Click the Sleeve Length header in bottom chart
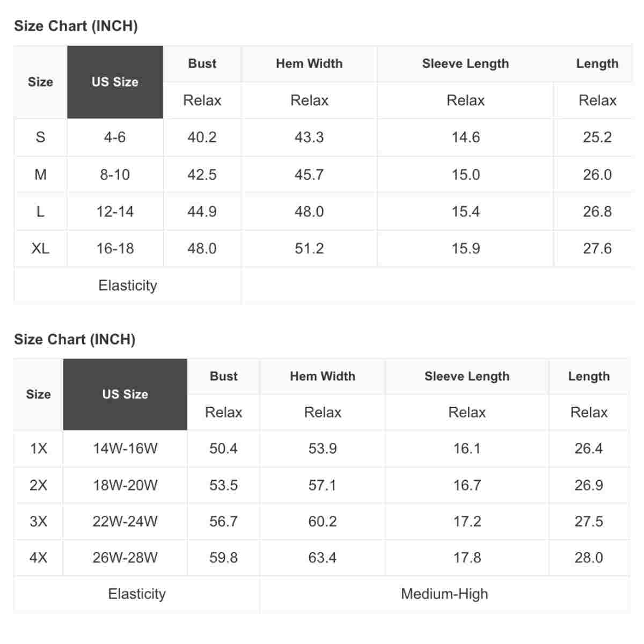 coord(467,377)
